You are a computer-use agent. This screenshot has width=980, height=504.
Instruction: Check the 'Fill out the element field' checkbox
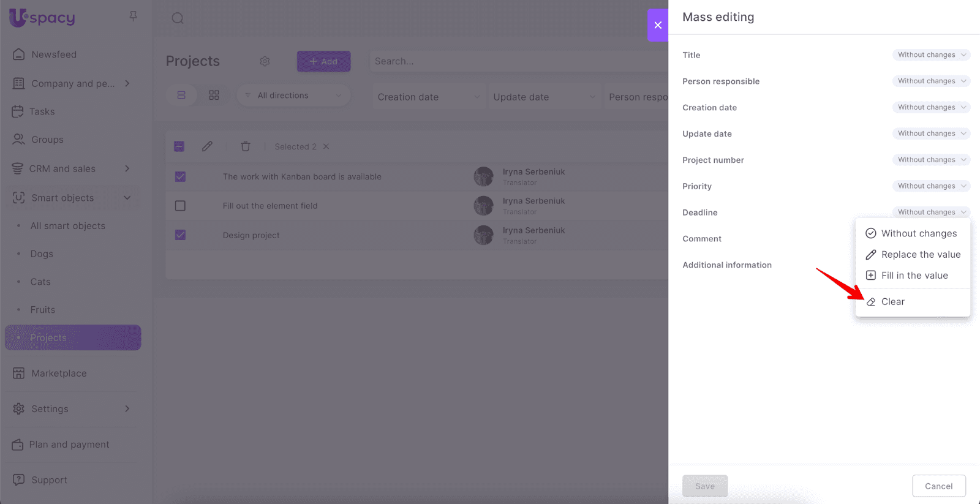[x=180, y=206]
